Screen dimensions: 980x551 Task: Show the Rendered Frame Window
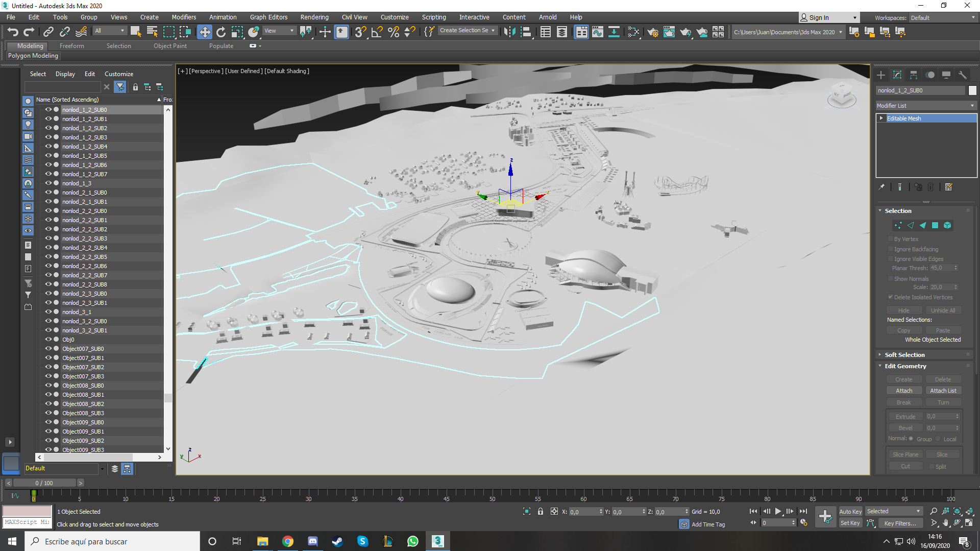click(x=669, y=32)
